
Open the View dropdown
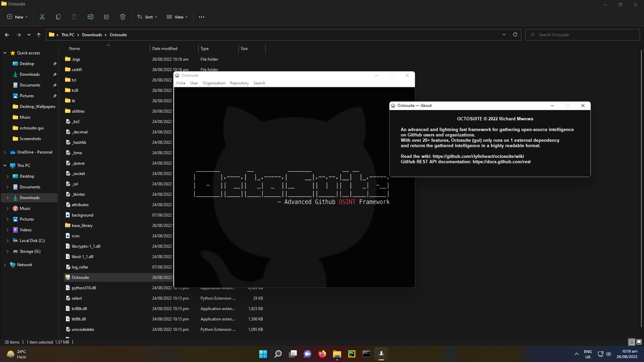(x=177, y=17)
